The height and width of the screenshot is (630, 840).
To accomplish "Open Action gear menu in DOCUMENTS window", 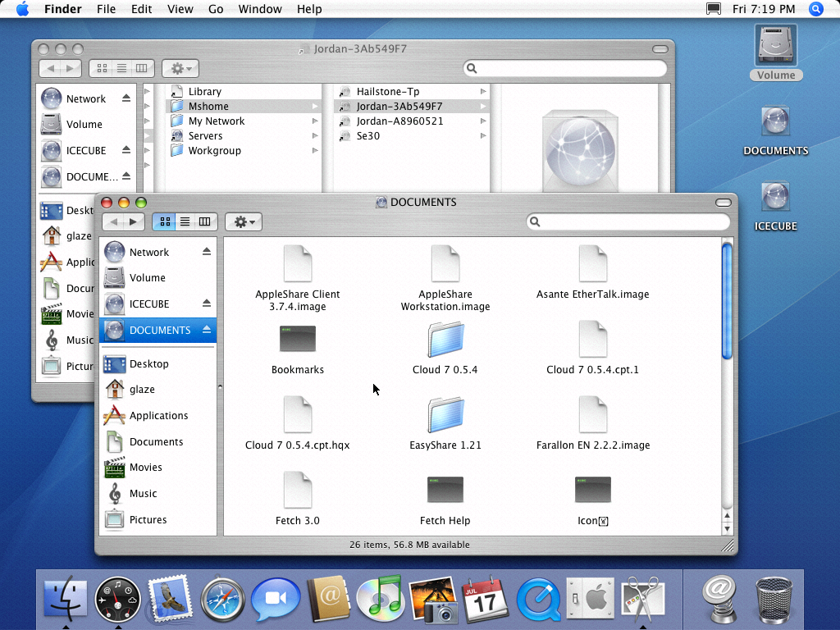I will pos(244,221).
